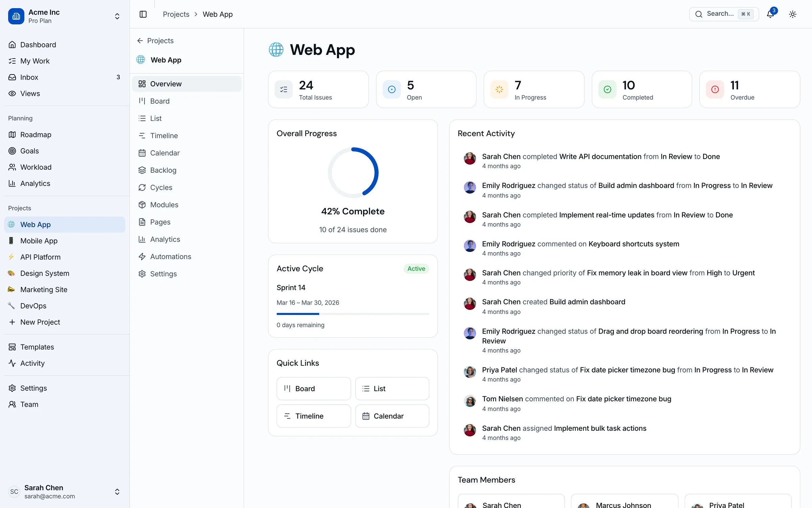
Task: Open Templates in sidebar
Action: coord(65,347)
